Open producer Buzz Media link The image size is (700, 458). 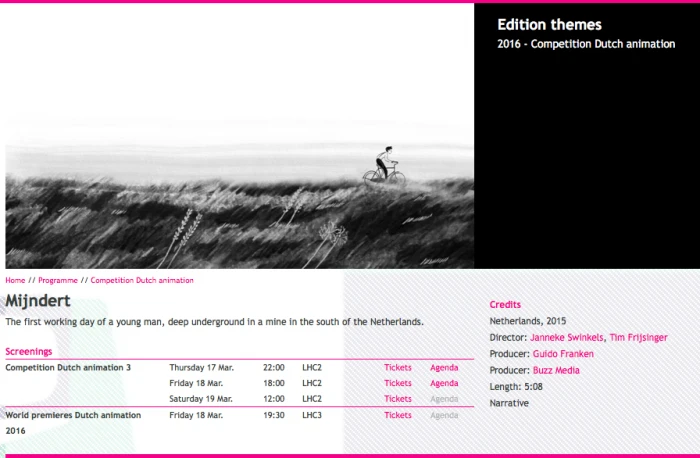point(556,371)
